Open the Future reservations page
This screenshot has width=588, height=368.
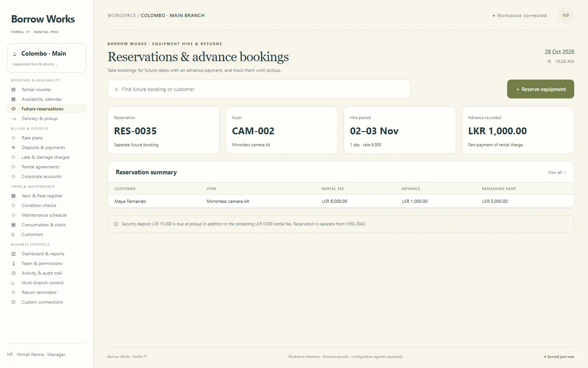tap(46, 109)
